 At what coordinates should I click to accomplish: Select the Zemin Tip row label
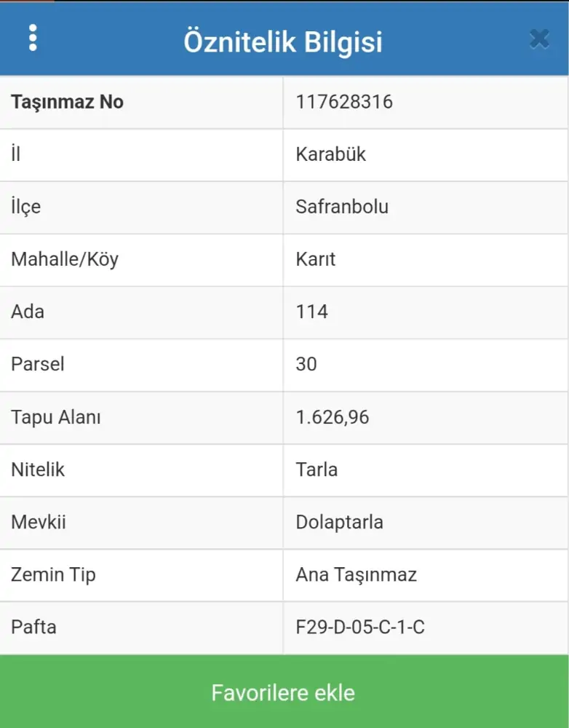(x=53, y=574)
